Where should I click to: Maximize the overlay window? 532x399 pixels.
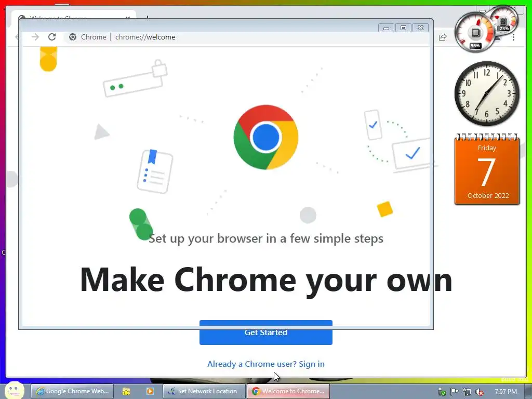pyautogui.click(x=403, y=28)
